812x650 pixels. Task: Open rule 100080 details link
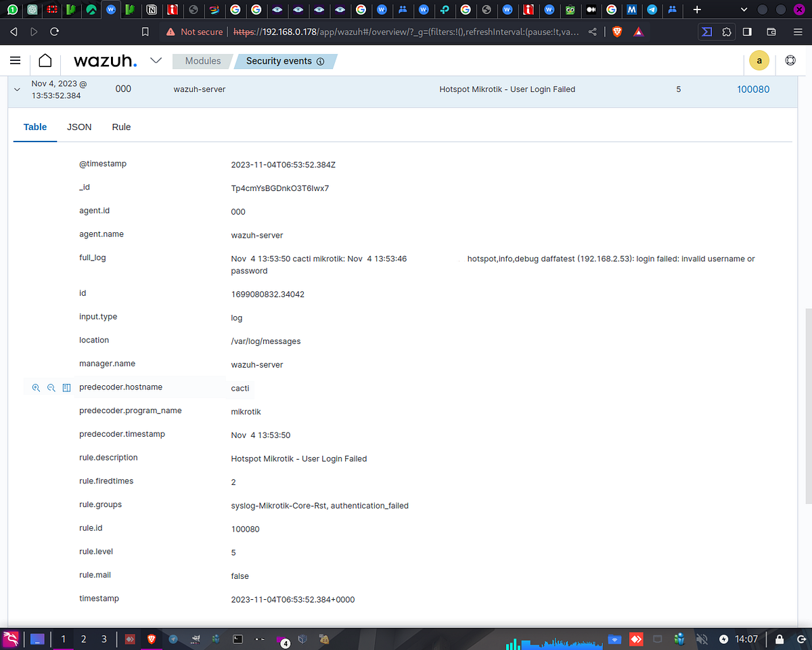(753, 89)
